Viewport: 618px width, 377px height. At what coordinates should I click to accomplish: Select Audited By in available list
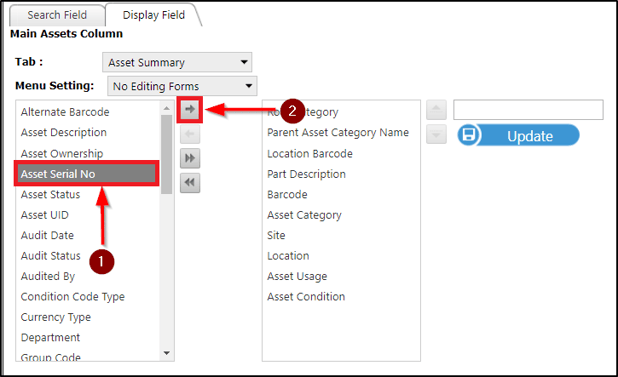48,277
